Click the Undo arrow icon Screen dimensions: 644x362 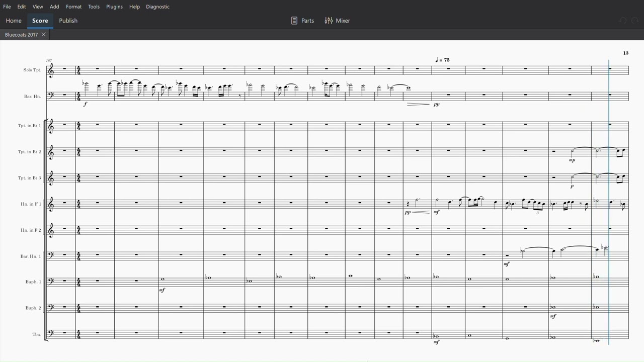coord(622,21)
